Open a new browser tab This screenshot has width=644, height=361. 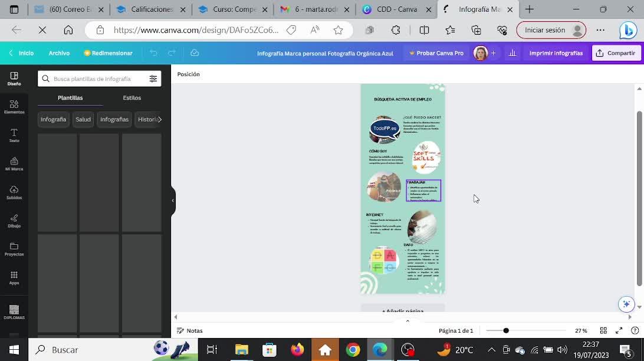pyautogui.click(x=530, y=9)
